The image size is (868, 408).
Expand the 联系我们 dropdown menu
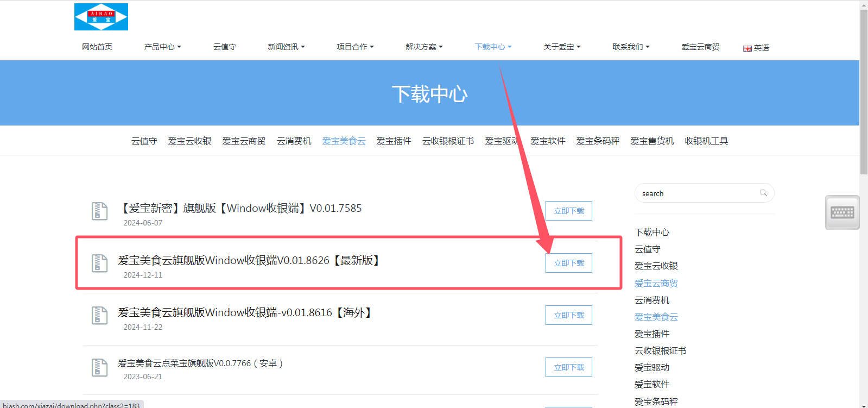pyautogui.click(x=631, y=47)
